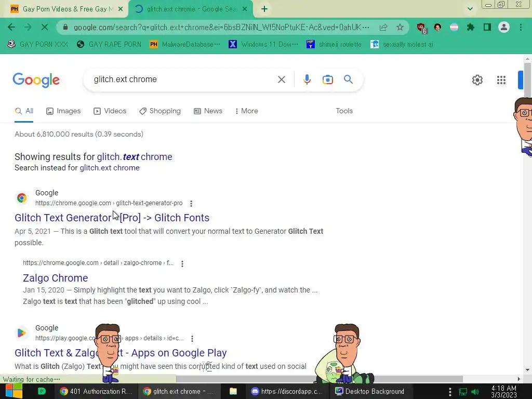Open File Explorer from the taskbar
532x399 pixels.
(233, 391)
